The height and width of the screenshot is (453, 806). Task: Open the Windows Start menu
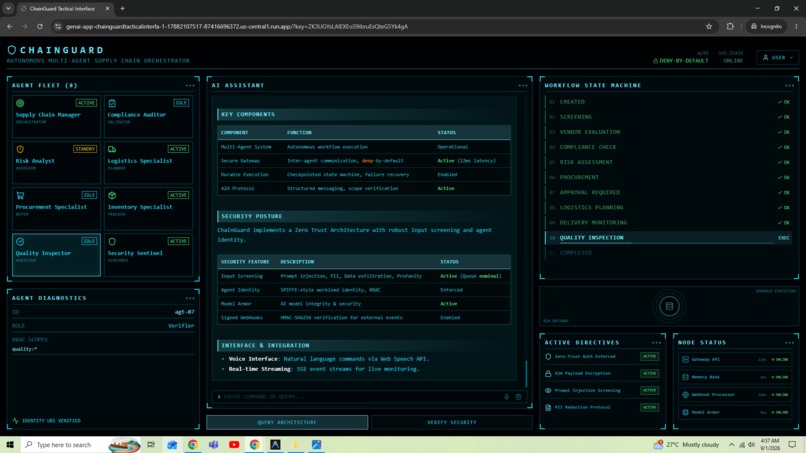(x=10, y=444)
